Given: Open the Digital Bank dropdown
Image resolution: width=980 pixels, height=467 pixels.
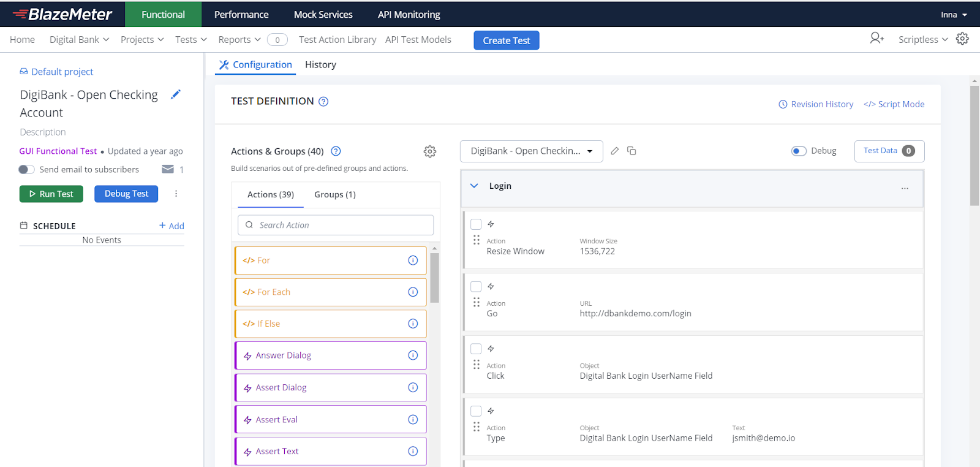Looking at the screenshot, I should click(x=80, y=40).
